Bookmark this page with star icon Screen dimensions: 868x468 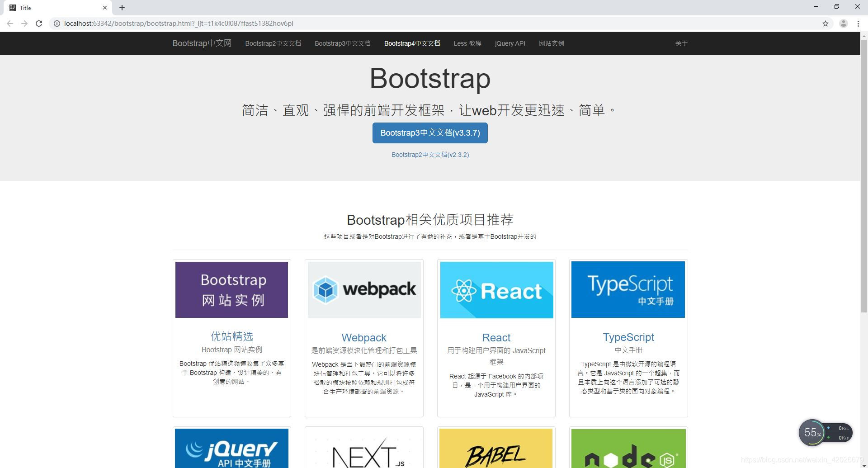pyautogui.click(x=826, y=24)
